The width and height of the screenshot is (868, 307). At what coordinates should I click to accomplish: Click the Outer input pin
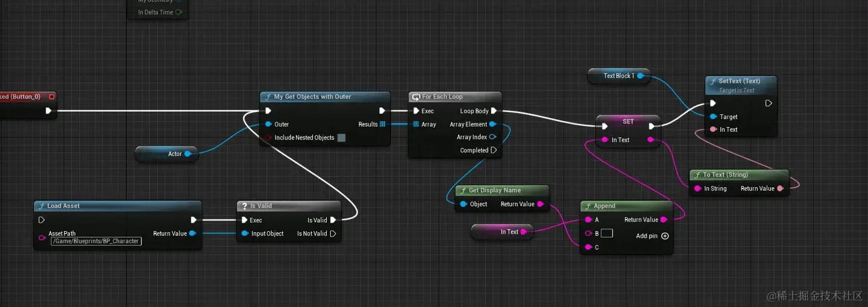(268, 124)
